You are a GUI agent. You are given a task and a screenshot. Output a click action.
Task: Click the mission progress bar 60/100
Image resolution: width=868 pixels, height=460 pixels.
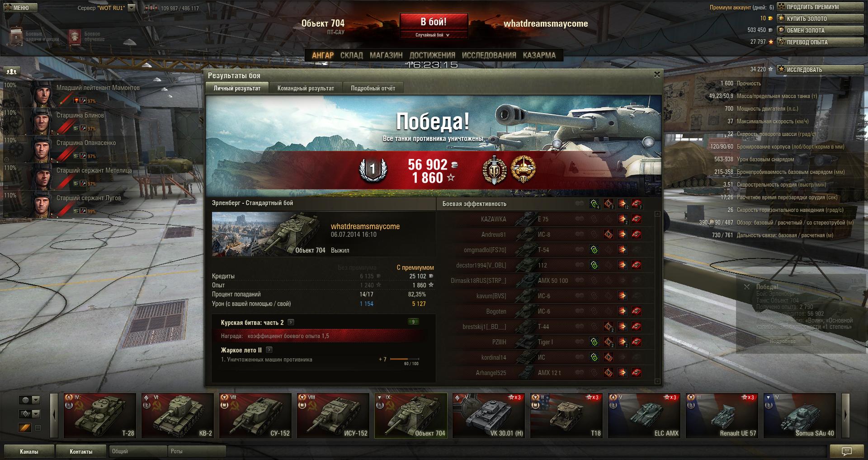[x=404, y=359]
